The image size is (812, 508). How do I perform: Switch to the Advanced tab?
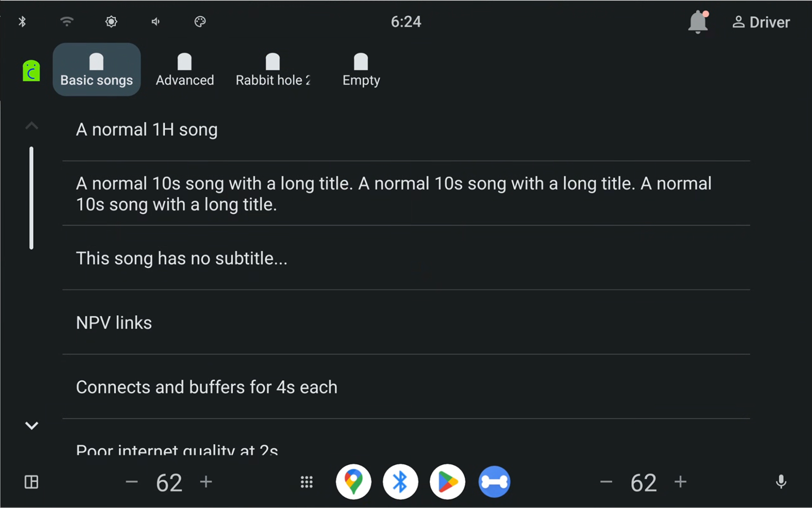pyautogui.click(x=185, y=70)
